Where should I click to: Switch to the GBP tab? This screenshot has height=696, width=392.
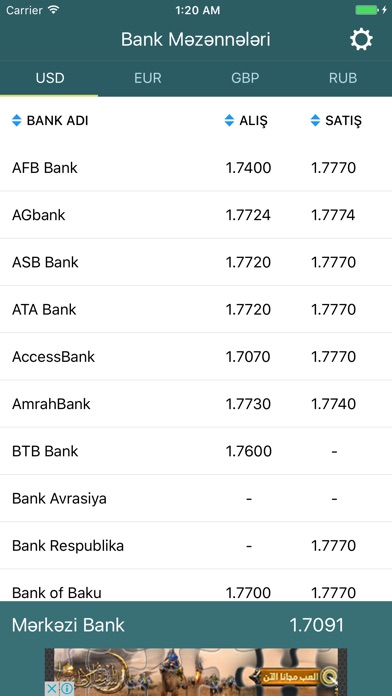pyautogui.click(x=245, y=78)
